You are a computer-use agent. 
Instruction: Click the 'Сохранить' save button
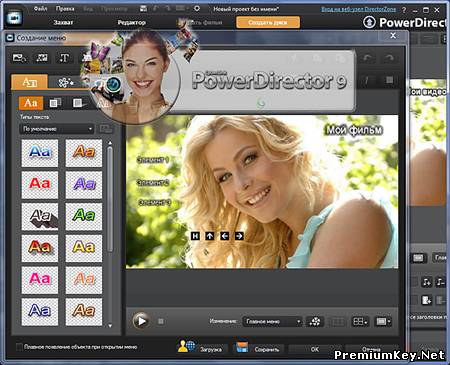coord(267,349)
